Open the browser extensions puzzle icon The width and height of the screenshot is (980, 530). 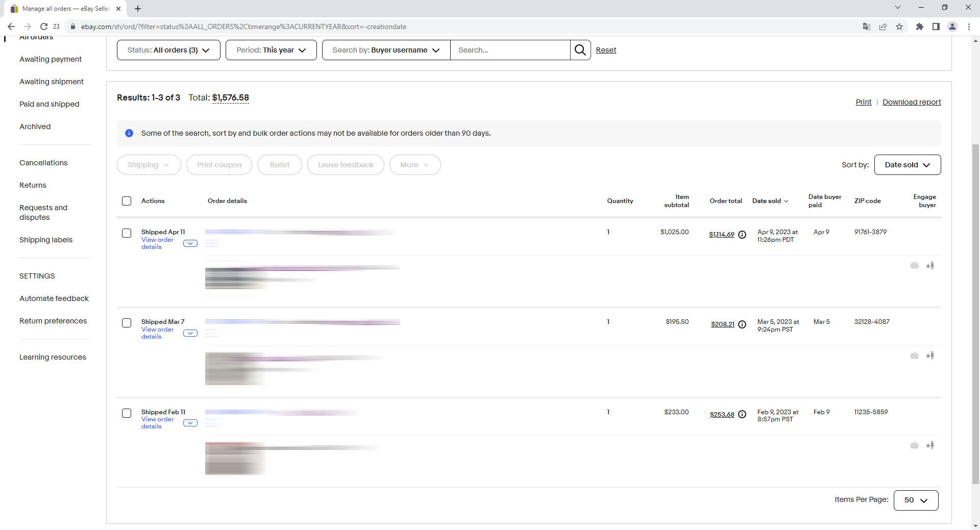pyautogui.click(x=920, y=27)
